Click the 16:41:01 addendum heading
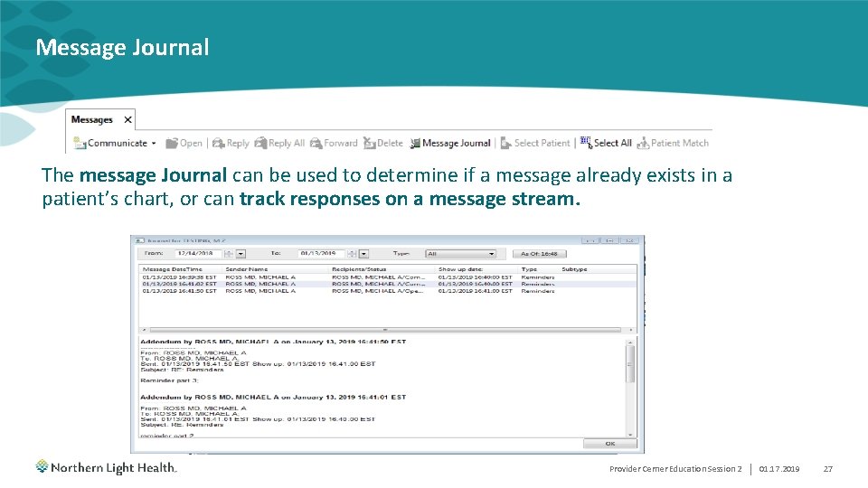This screenshot has height=488, width=868. click(273, 398)
